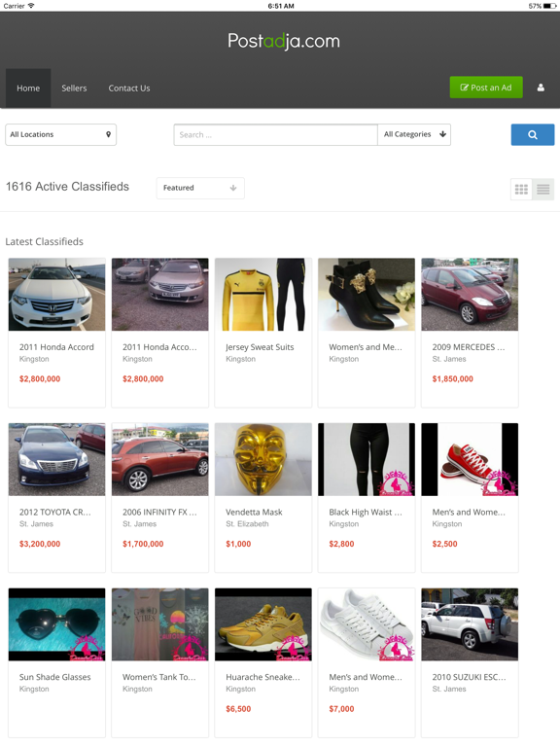
Task: Click the location pin icon
Action: 109,134
